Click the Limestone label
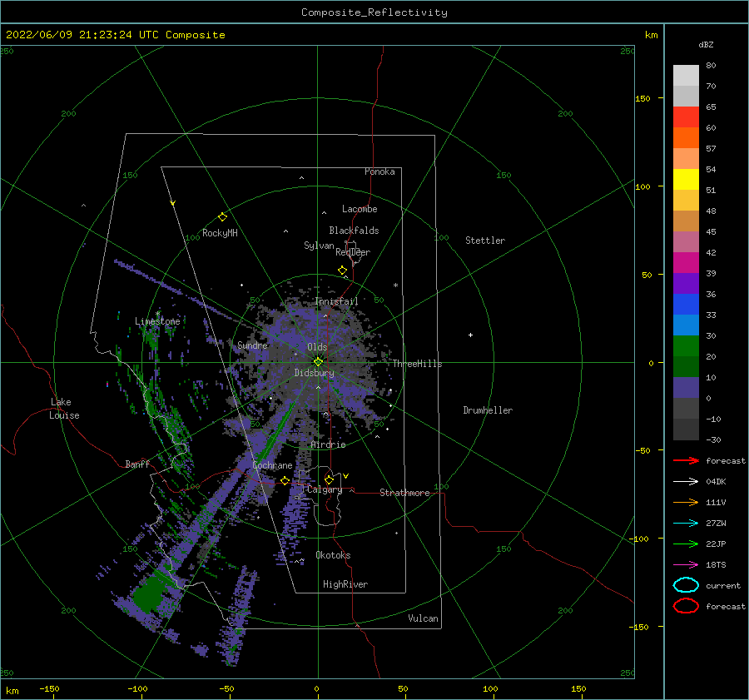Screen dimensions: 749x700 tap(157, 321)
